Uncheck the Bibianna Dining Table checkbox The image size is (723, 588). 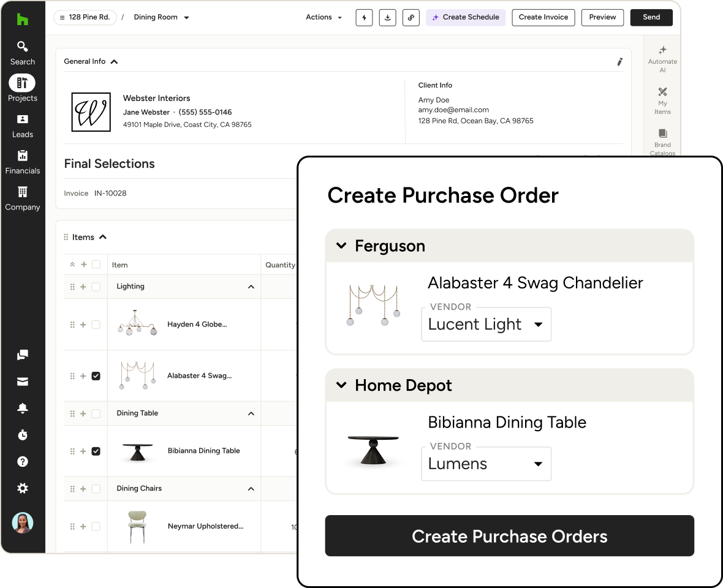click(96, 451)
